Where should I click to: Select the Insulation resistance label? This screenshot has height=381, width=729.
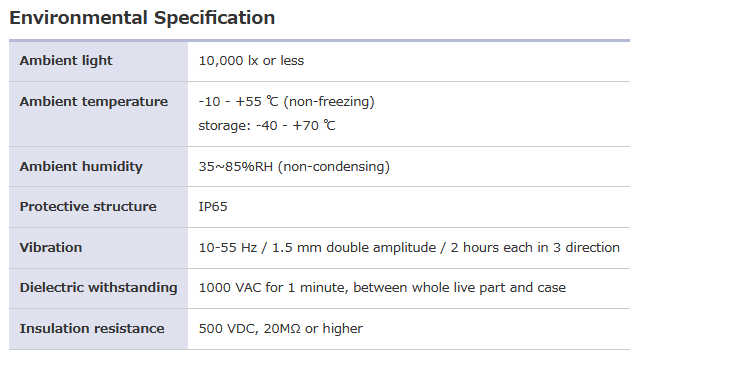pos(92,328)
